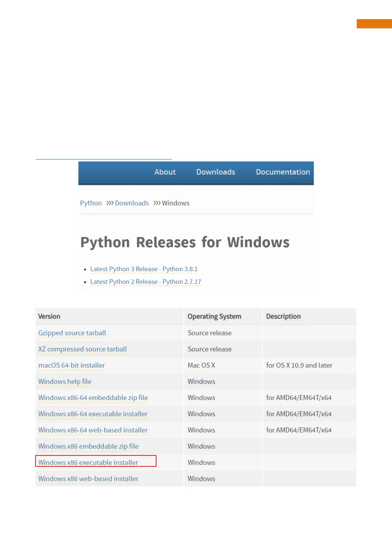Open Latest Python 3 Release - Python 3.8.1

(x=144, y=269)
